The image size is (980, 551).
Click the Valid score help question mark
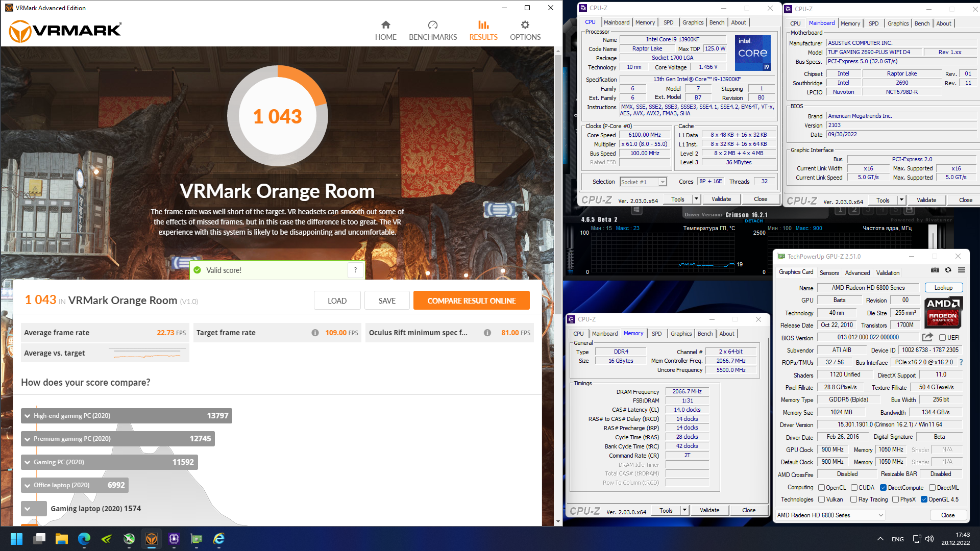[x=356, y=270]
